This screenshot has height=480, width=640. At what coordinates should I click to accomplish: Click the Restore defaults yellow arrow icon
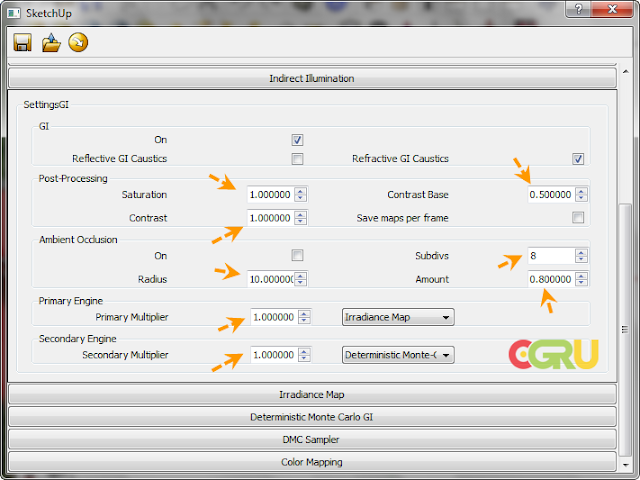pos(78,42)
